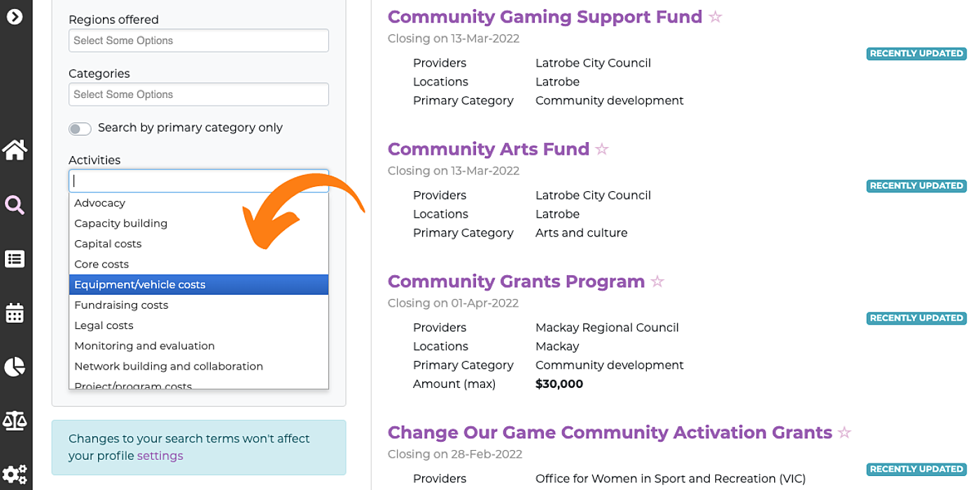Click inside the Activities input field
This screenshot has width=980, height=490.
[x=198, y=180]
